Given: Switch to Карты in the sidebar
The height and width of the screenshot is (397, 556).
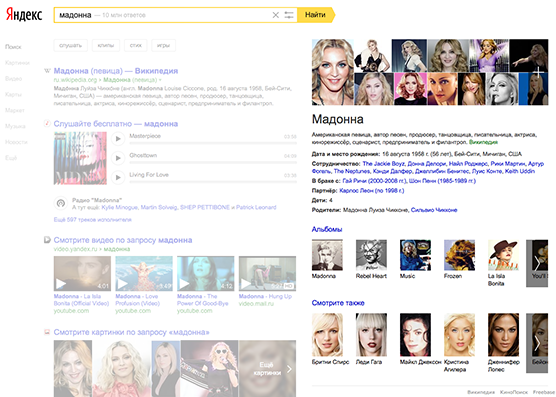Looking at the screenshot, I should [13, 95].
